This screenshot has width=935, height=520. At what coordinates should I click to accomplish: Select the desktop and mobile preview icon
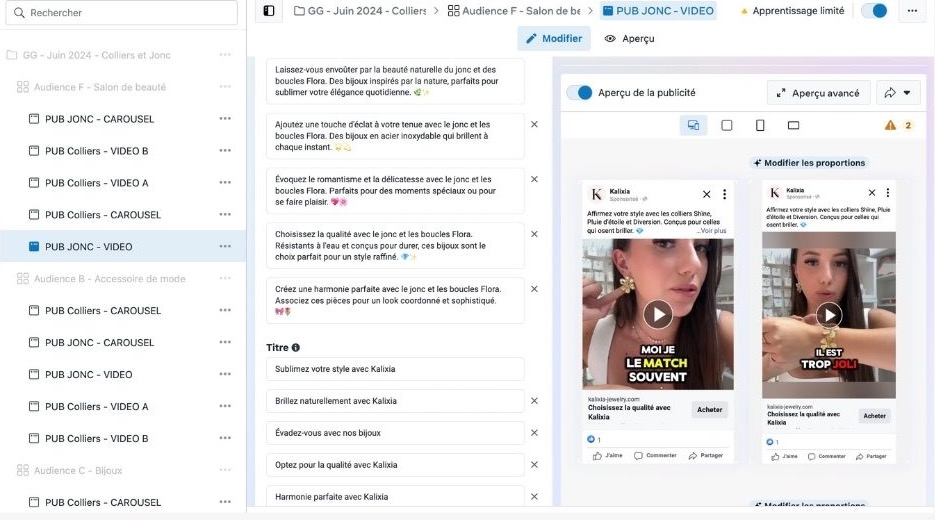[x=693, y=125]
